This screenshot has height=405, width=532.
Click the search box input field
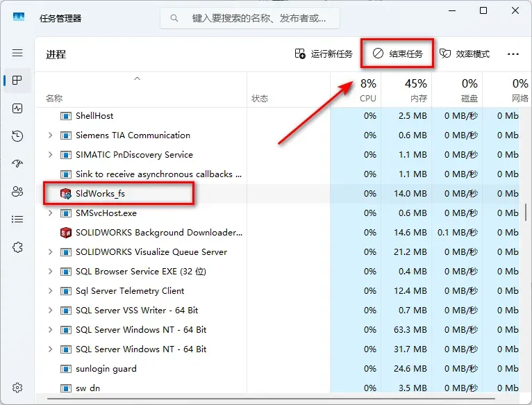[250, 18]
